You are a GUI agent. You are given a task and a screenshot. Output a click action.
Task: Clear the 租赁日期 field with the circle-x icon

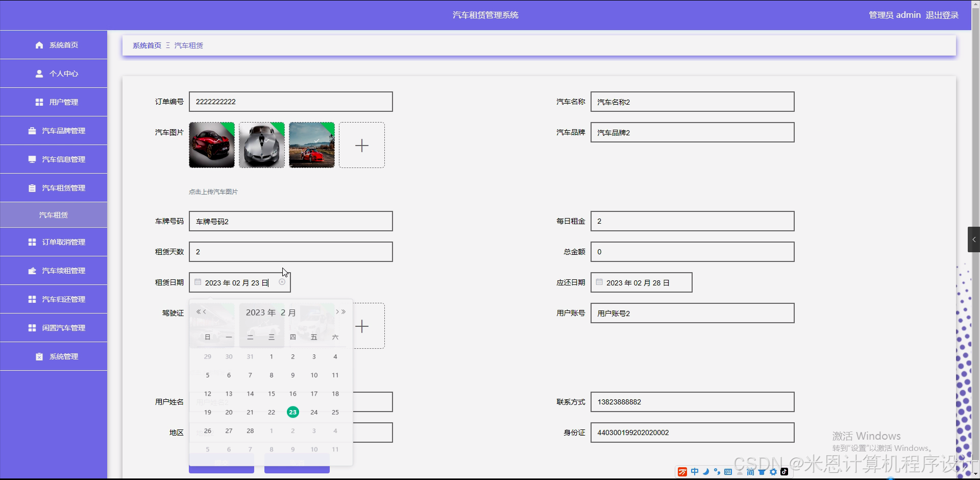[x=282, y=282]
